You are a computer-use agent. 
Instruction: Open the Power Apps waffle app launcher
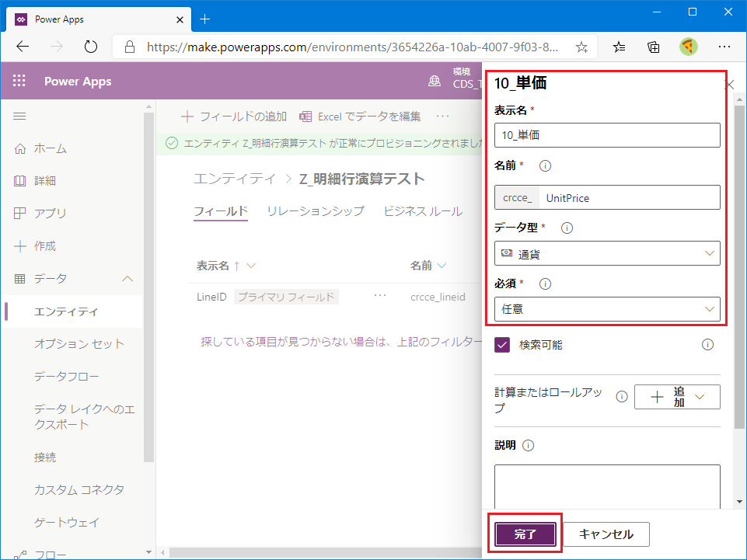(19, 81)
